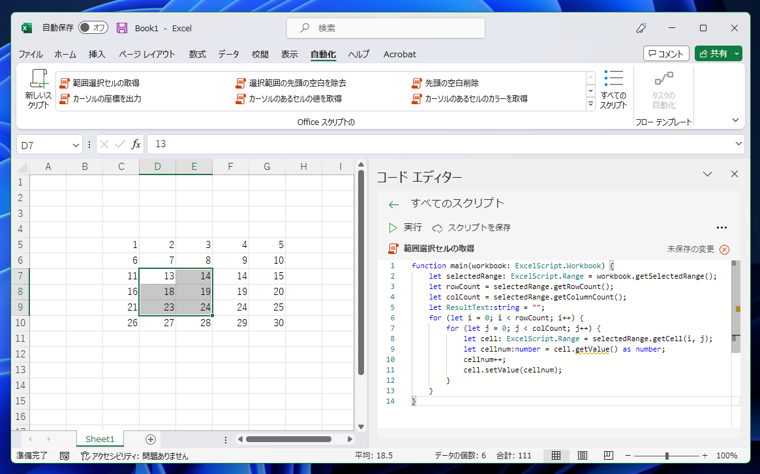Click the Insert Function fx icon
Image resolution: width=760 pixels, height=474 pixels.
[136, 144]
